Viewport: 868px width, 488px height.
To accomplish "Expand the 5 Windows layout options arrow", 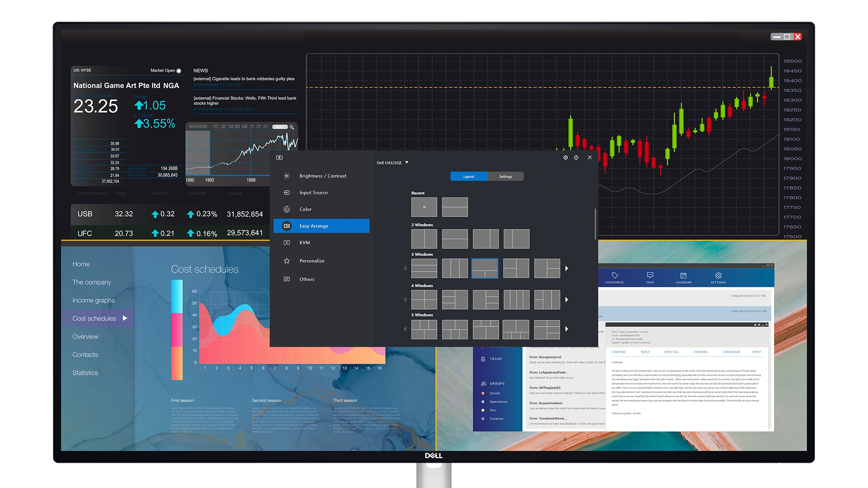I will coord(566,328).
